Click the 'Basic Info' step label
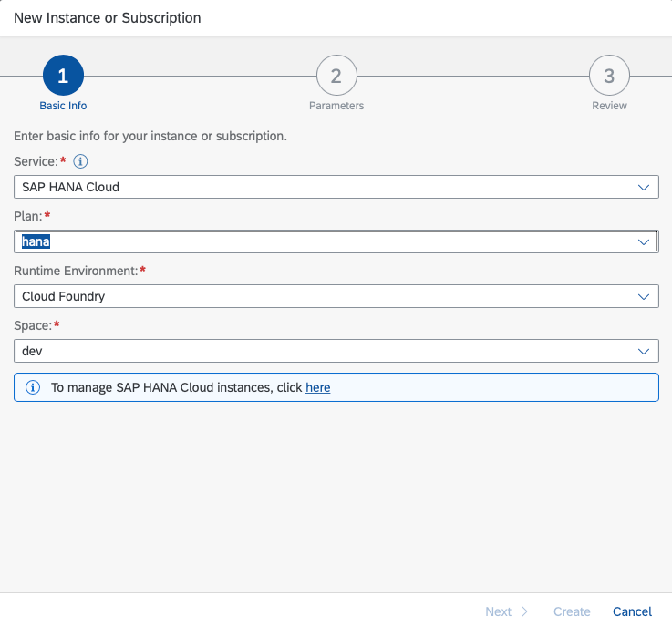The height and width of the screenshot is (626, 672). click(63, 106)
